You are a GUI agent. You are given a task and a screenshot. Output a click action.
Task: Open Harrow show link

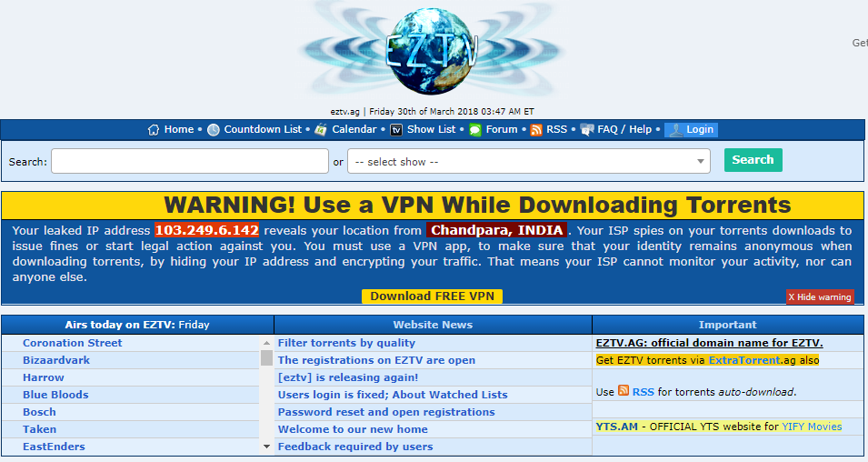point(44,377)
